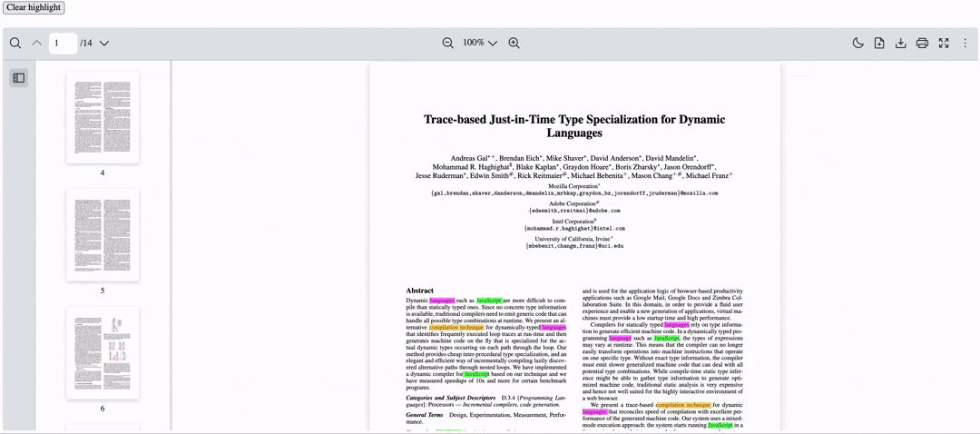The image size is (980, 434).
Task: Print the document
Action: click(x=922, y=44)
